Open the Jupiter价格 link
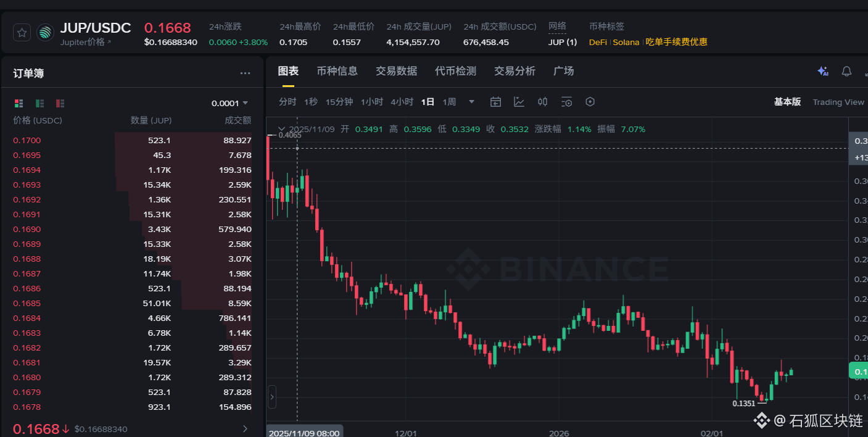This screenshot has width=868, height=437. pyautogui.click(x=86, y=42)
